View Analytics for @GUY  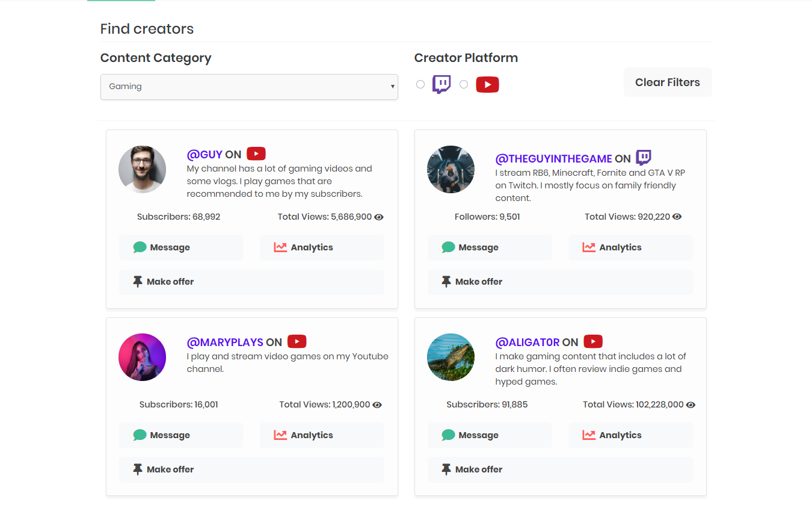322,247
